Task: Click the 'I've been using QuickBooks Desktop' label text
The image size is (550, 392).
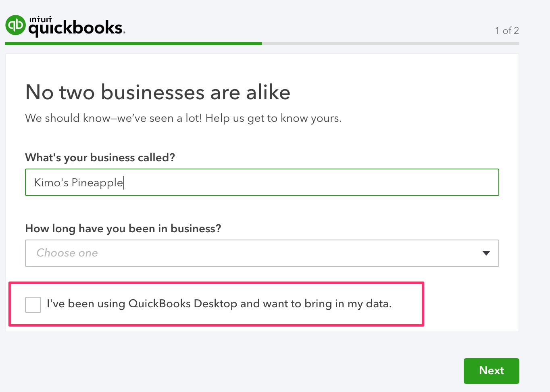Action: tap(219, 304)
